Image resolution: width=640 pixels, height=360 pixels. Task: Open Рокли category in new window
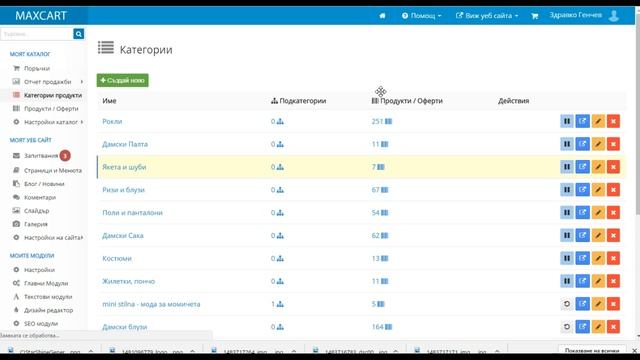tap(582, 121)
